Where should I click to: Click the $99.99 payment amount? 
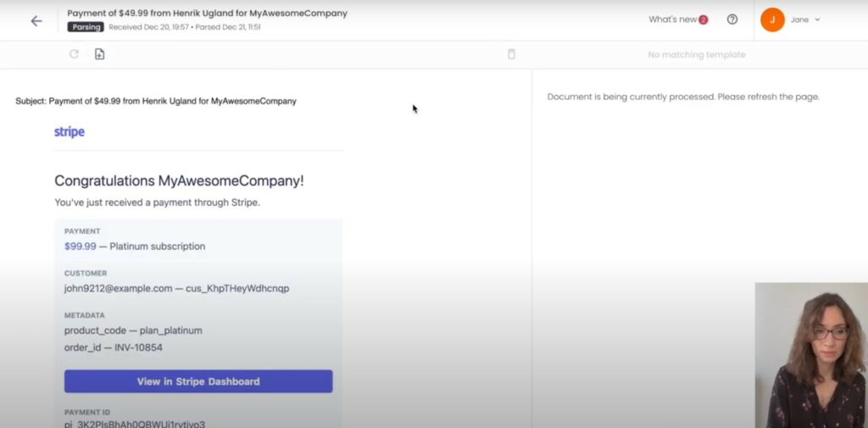81,247
